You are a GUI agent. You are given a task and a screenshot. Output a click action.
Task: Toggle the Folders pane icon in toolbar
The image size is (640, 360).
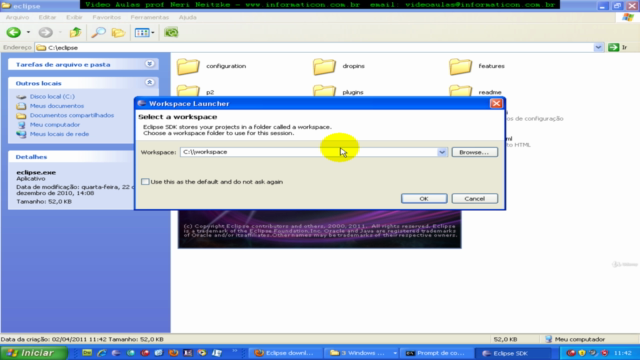(118, 32)
